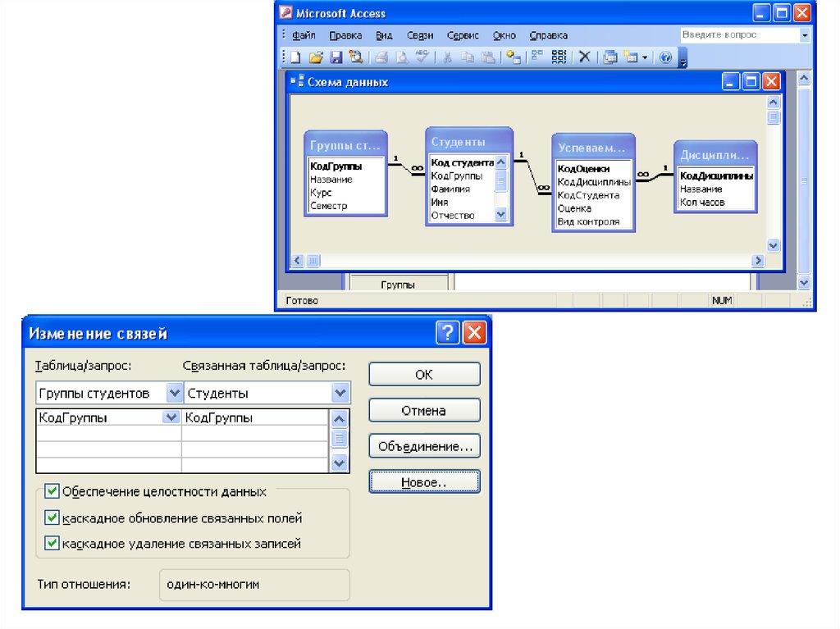Save the layout with the floppy disk icon
Image resolution: width=840 pixels, height=629 pixels.
click(x=336, y=57)
